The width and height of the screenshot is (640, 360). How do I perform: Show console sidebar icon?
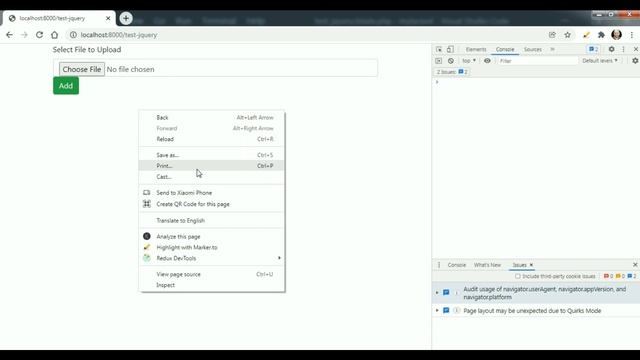click(x=439, y=61)
